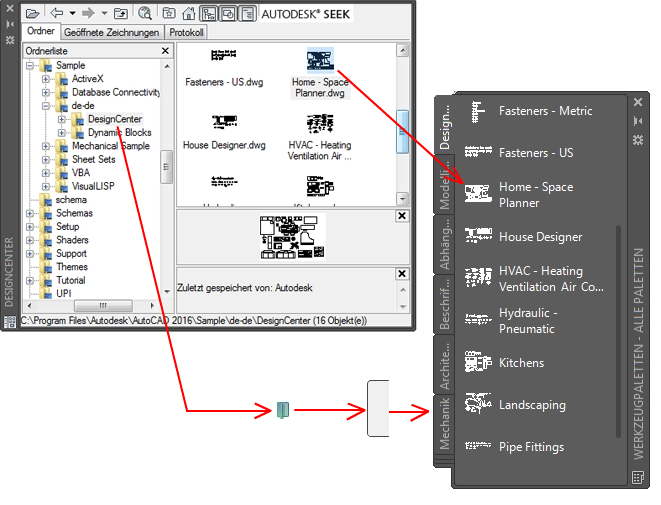The width and height of the screenshot is (661, 505).
Task: Click the Kitchens palette tool
Action: (x=505, y=363)
